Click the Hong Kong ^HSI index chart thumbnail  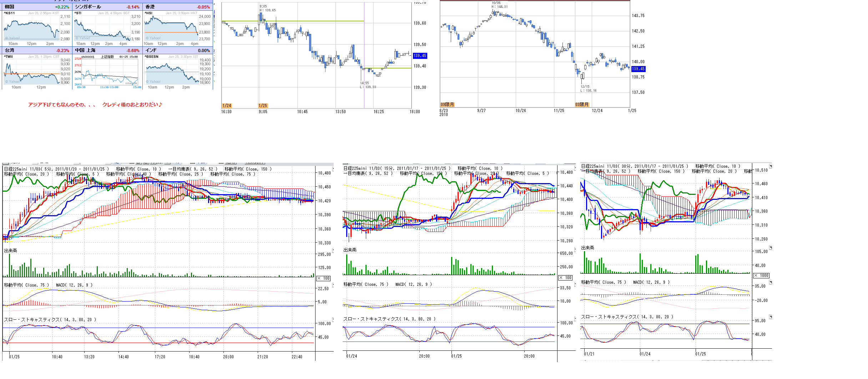coord(171,28)
